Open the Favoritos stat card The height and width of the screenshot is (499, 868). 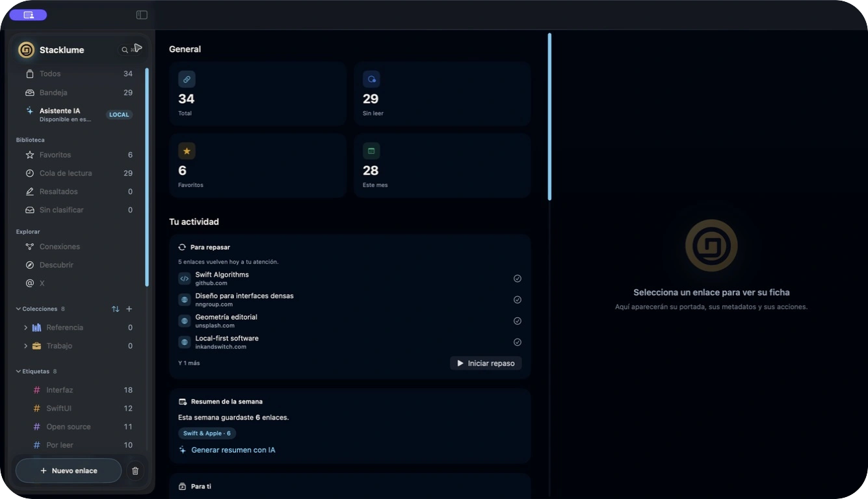[x=257, y=166]
